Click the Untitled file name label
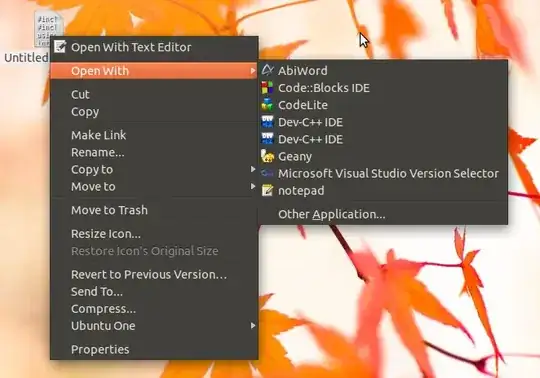The image size is (540, 378). click(x=26, y=57)
